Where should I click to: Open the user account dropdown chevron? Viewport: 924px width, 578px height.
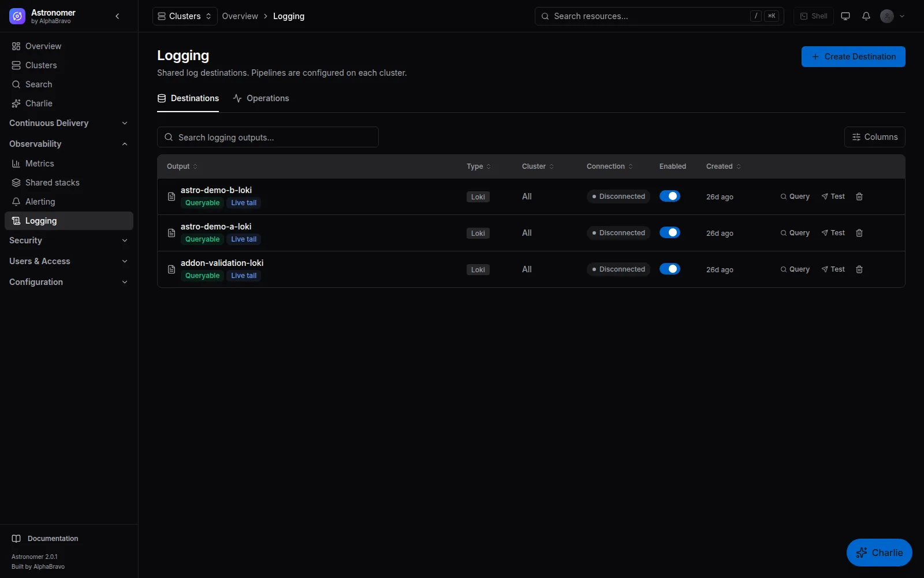(x=902, y=16)
